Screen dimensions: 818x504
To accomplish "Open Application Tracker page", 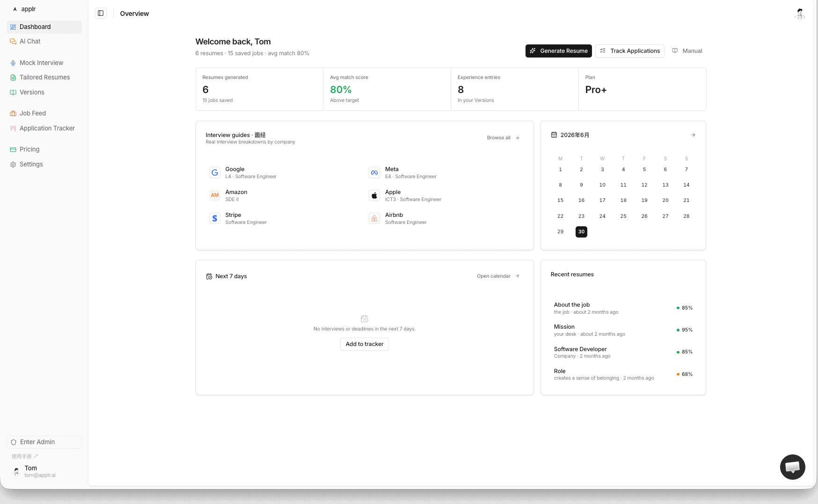I will pyautogui.click(x=44, y=129).
